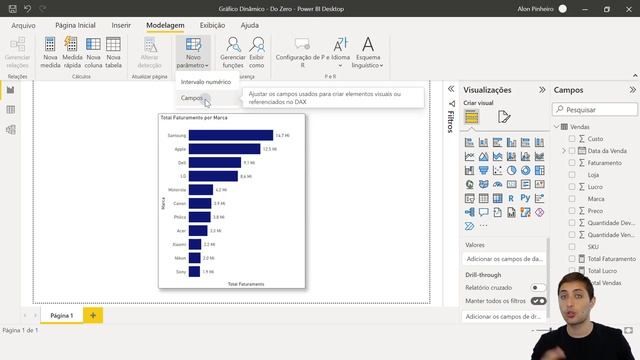This screenshot has width=640, height=360.
Task: Click the Save icon in title bar
Action: (13, 9)
